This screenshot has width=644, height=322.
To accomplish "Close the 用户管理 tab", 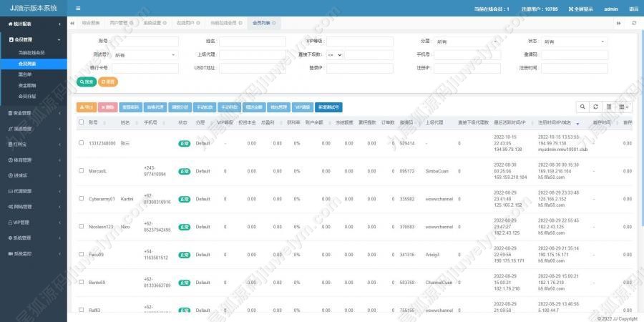I will (132, 23).
